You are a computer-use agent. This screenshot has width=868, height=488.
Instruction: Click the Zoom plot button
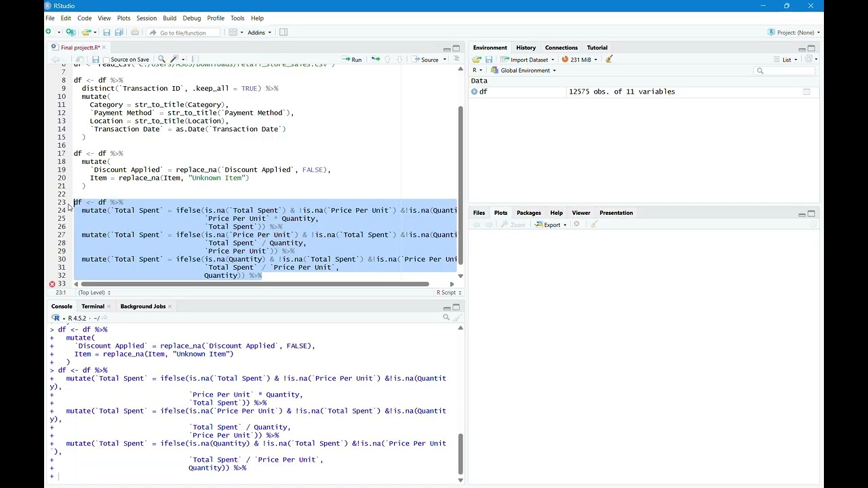point(513,225)
